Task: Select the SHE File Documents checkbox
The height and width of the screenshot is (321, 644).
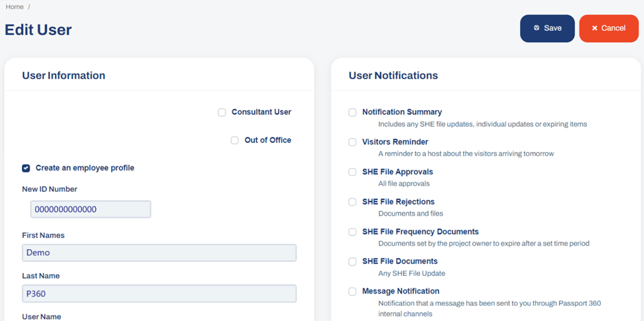Action: pos(352,261)
